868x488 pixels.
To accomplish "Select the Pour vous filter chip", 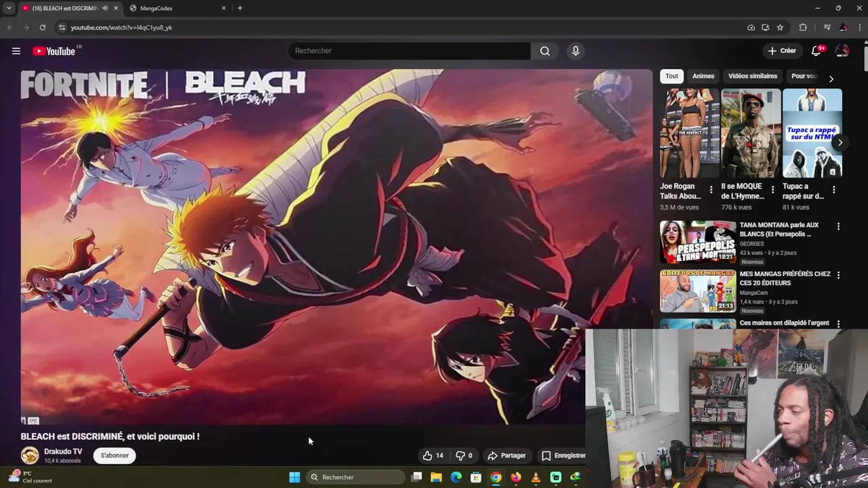I will tap(804, 76).
